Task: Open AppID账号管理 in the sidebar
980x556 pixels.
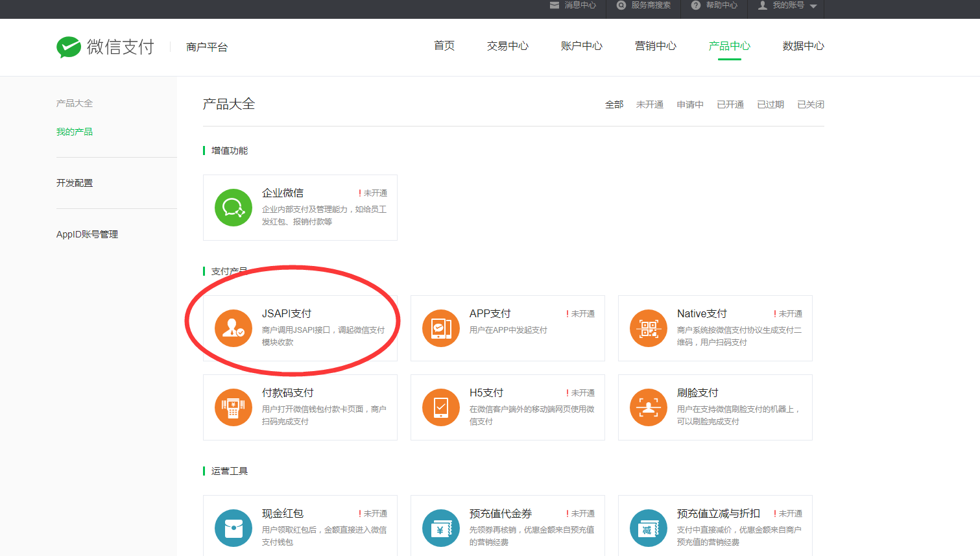Action: pos(87,234)
